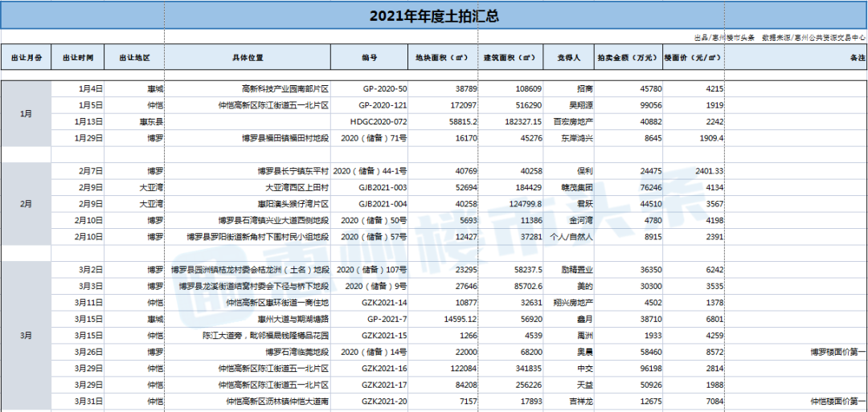Select the 出让地区 header cell
Screen dimensions: 868x412
(x=134, y=57)
